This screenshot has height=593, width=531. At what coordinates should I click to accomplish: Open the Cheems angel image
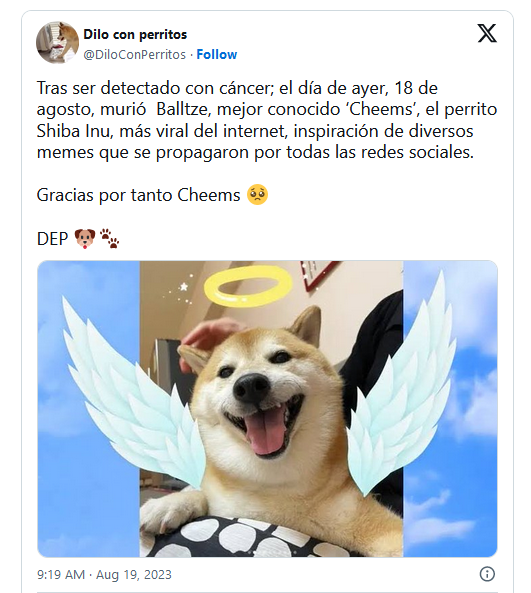267,408
